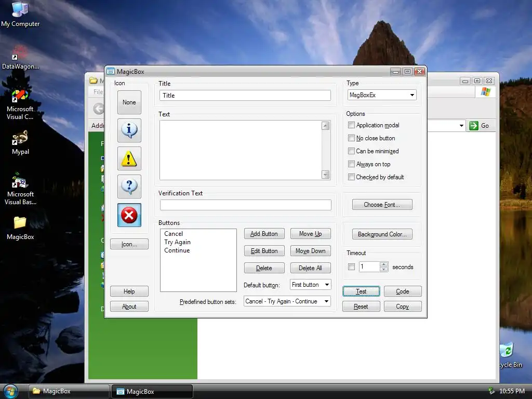Click Move Up button
This screenshot has height=399, width=532.
coord(311,234)
